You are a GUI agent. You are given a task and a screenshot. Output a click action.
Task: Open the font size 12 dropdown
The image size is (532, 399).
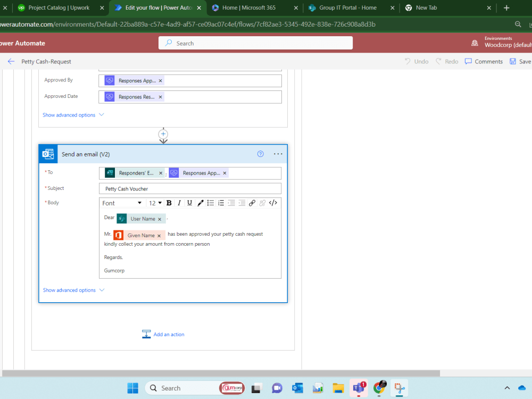point(155,203)
